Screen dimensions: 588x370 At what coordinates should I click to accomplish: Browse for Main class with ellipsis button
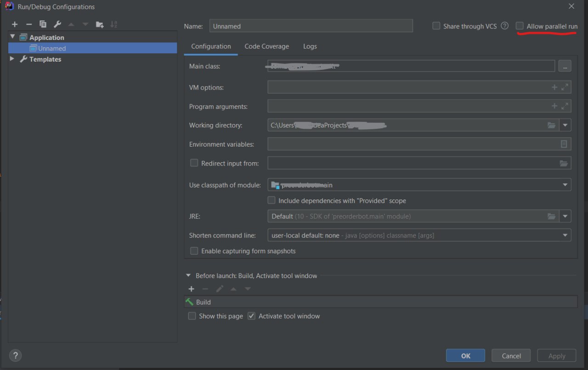tap(565, 66)
